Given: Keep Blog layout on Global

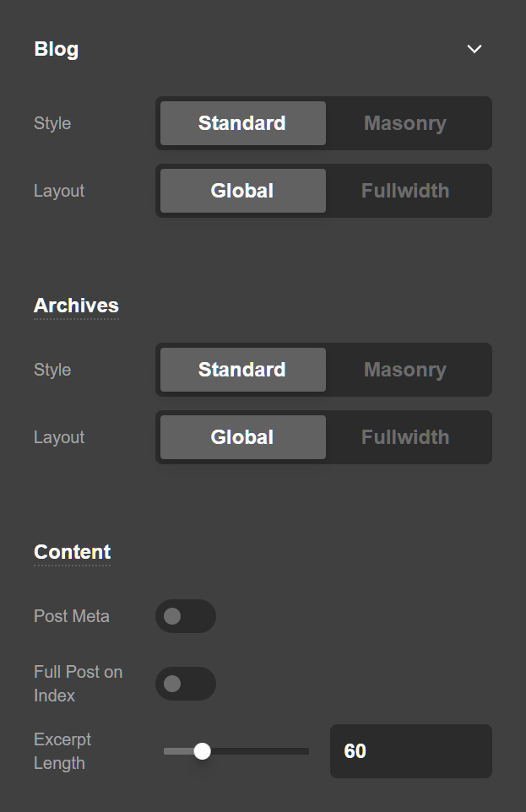Looking at the screenshot, I should [241, 190].
